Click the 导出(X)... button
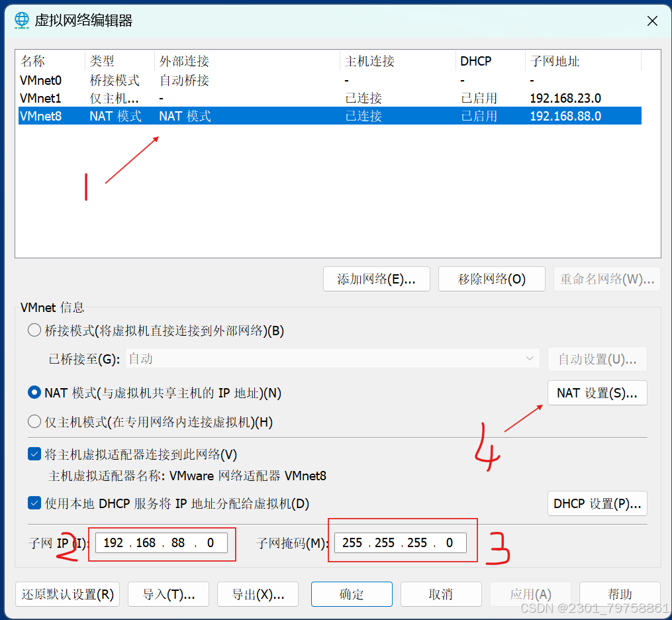This screenshot has height=620, width=672. (x=258, y=594)
